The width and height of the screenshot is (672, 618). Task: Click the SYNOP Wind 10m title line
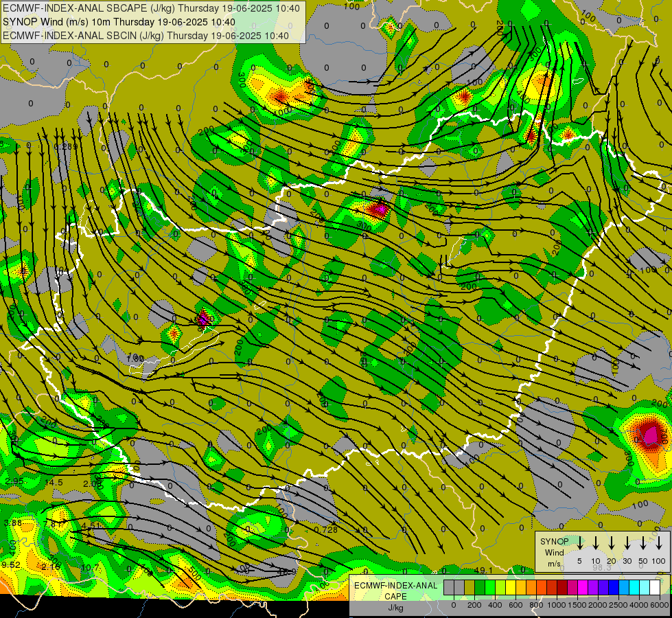tap(119, 22)
